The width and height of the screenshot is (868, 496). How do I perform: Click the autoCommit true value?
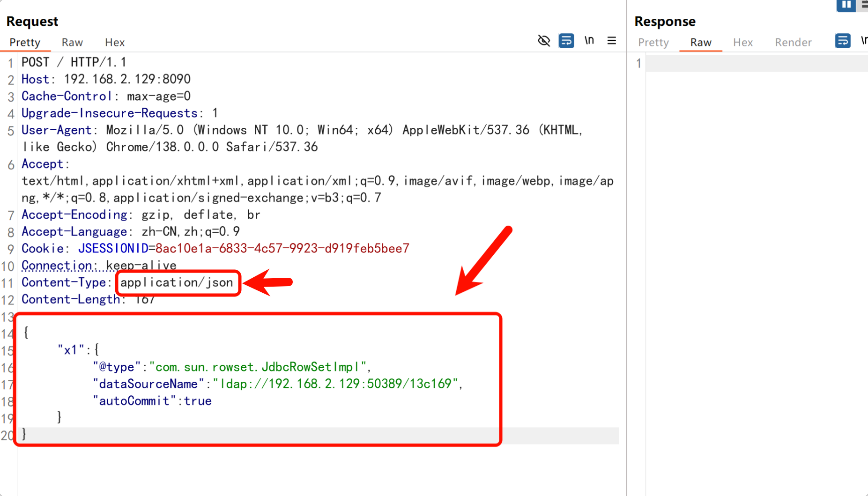click(197, 401)
